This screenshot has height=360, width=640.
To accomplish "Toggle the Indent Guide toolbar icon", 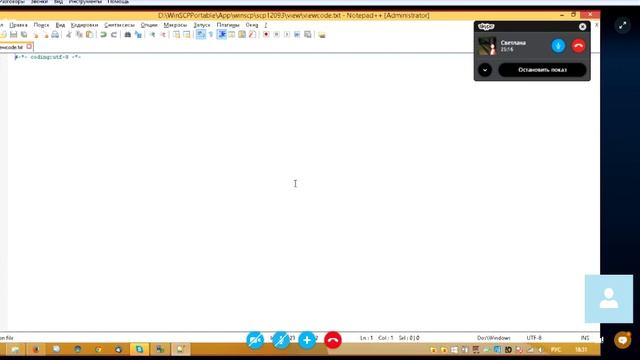I will click(222, 35).
